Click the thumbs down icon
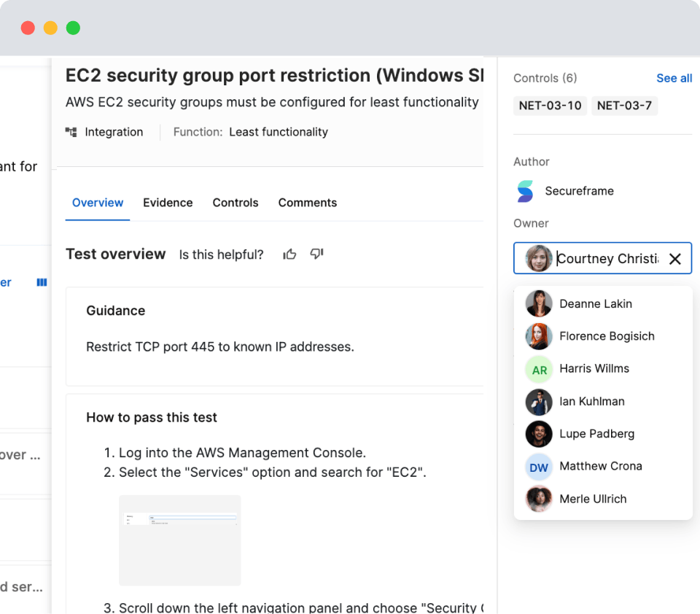 coord(316,254)
